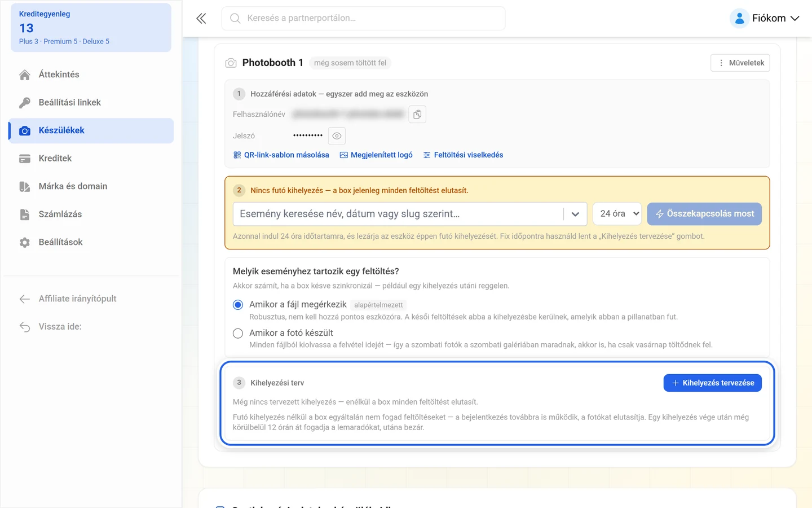Click the key icon beside Beállítási linkek
Viewport: 812px width, 508px height.
coord(25,103)
